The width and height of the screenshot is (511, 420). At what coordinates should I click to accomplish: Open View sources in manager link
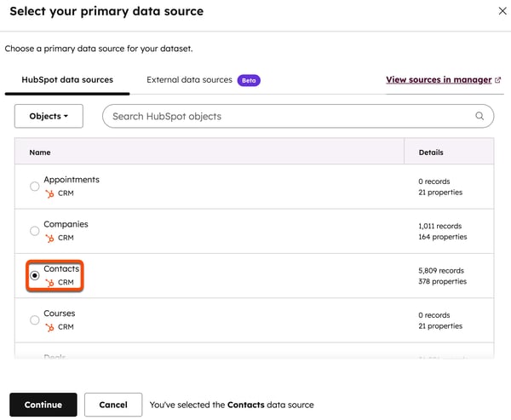pos(439,80)
